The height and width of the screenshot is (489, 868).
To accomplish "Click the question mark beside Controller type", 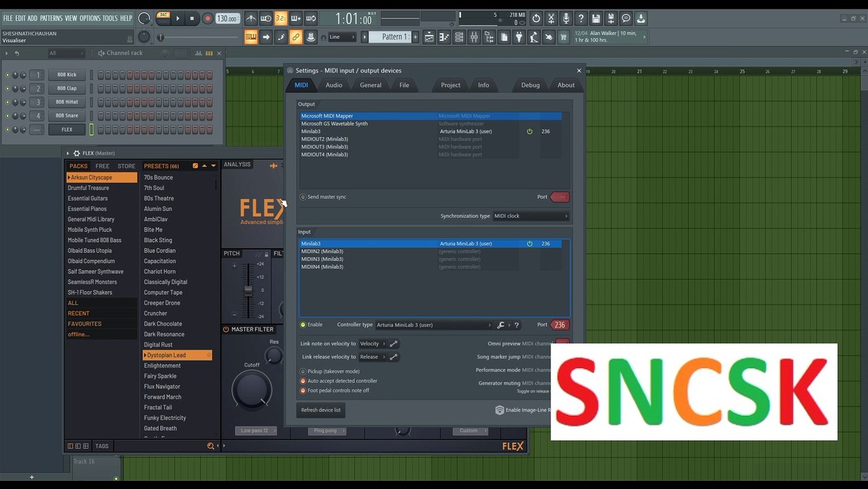I will click(x=516, y=325).
